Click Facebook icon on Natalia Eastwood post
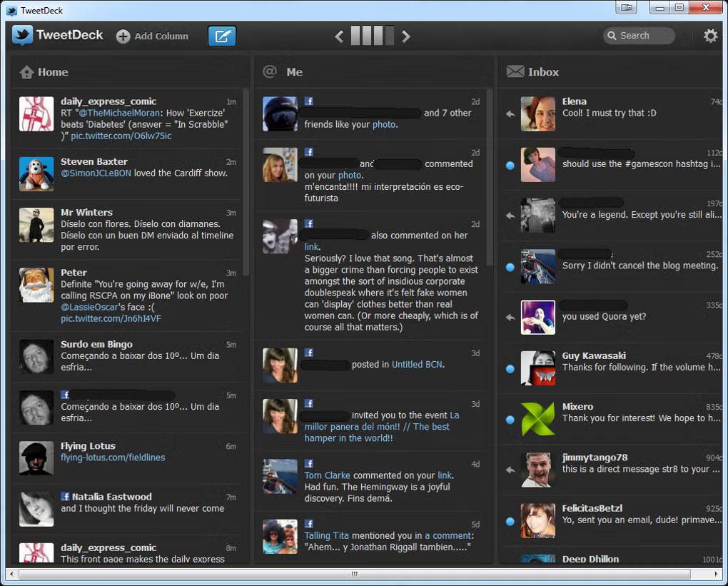728x586 pixels. tap(66, 496)
